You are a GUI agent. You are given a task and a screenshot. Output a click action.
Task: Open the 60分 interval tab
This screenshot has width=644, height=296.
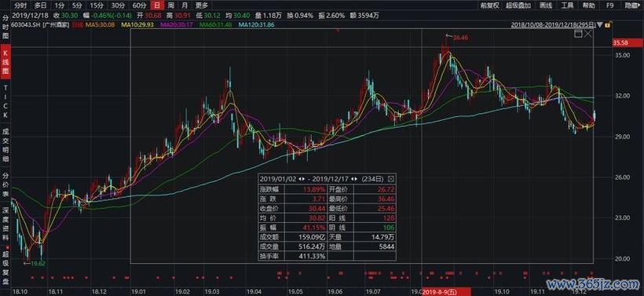coord(139,5)
